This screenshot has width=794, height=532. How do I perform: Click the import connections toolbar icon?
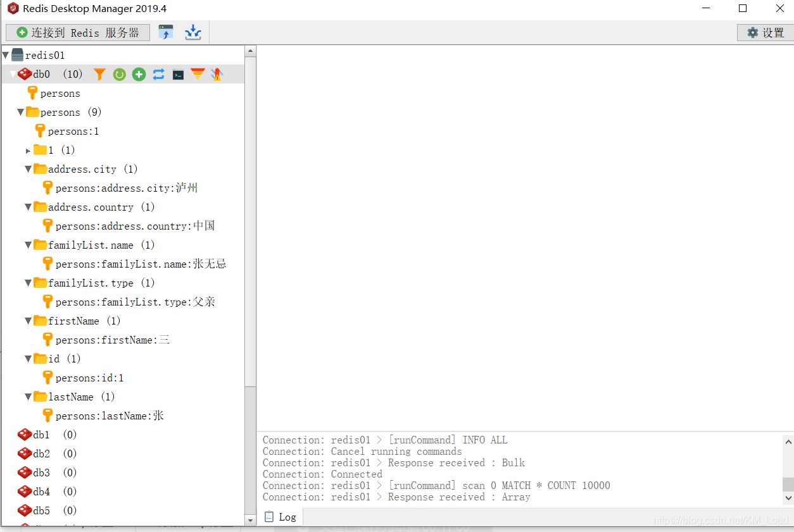[166, 32]
